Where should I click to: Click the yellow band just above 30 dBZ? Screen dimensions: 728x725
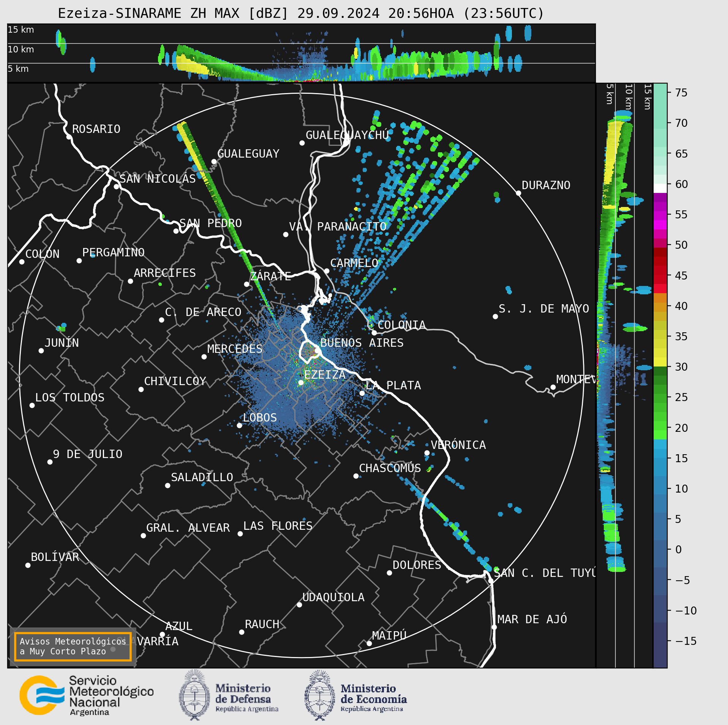(660, 362)
